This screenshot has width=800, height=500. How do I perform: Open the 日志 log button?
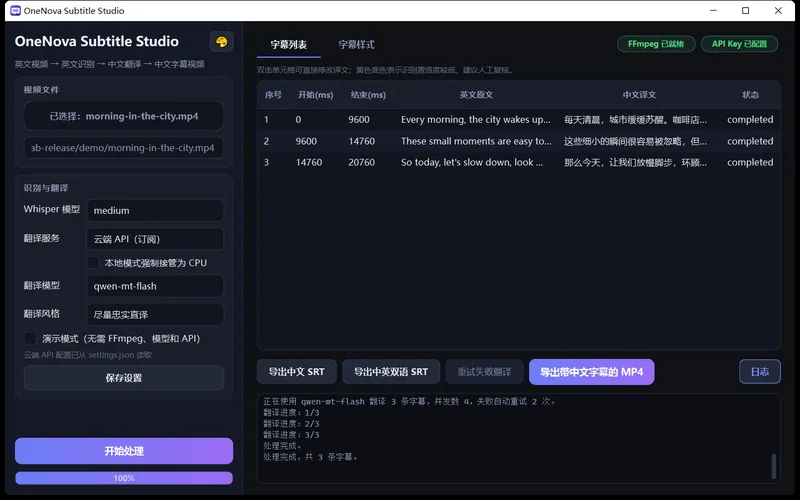[760, 372]
